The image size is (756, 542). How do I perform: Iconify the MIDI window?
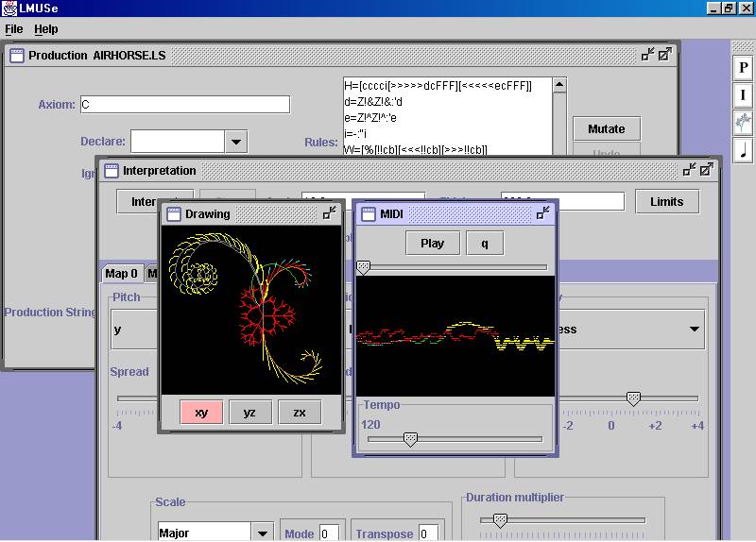pyautogui.click(x=542, y=214)
